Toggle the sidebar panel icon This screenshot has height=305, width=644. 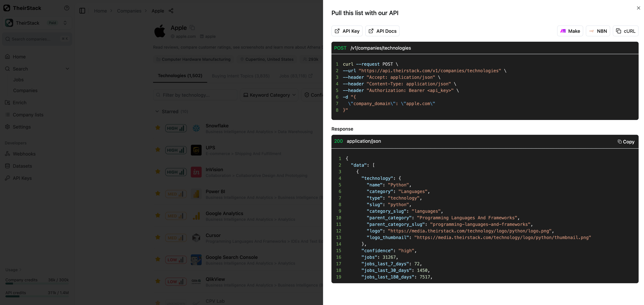click(x=82, y=11)
